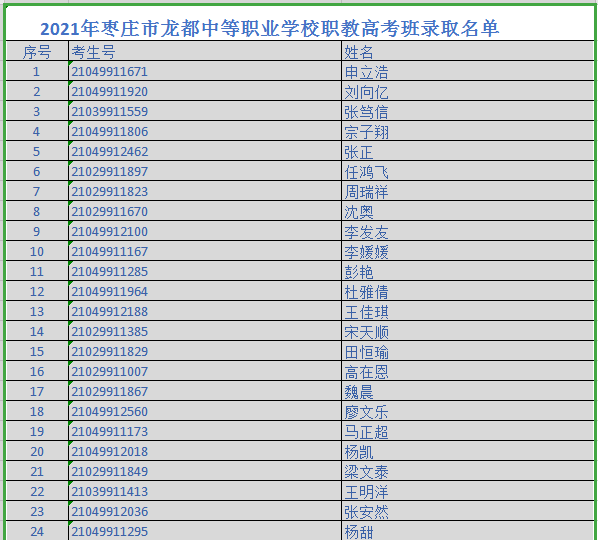Screen dimensions: 598x540
Task: Select name cell 宗子翔
Action: (468, 132)
